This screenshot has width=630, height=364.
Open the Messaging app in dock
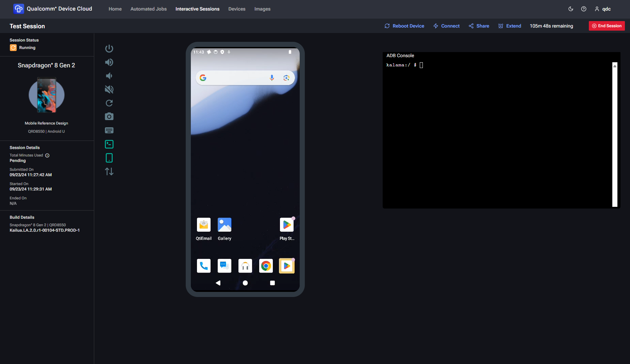225,266
